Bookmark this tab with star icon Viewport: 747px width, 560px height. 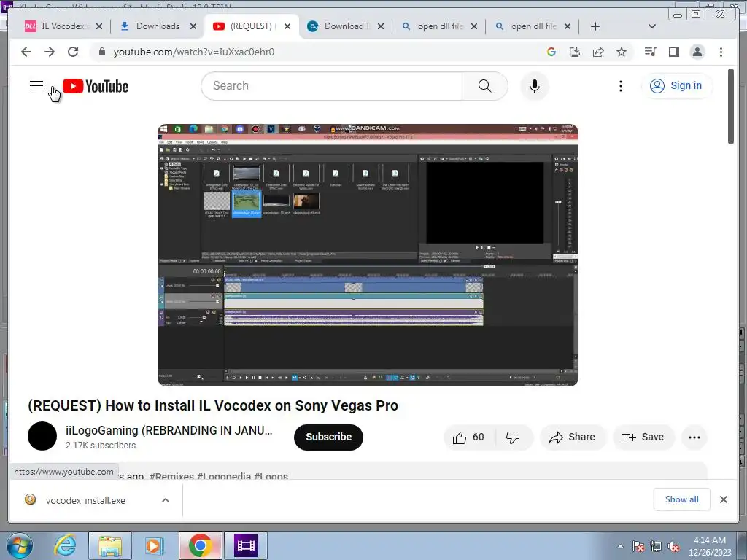click(x=622, y=52)
